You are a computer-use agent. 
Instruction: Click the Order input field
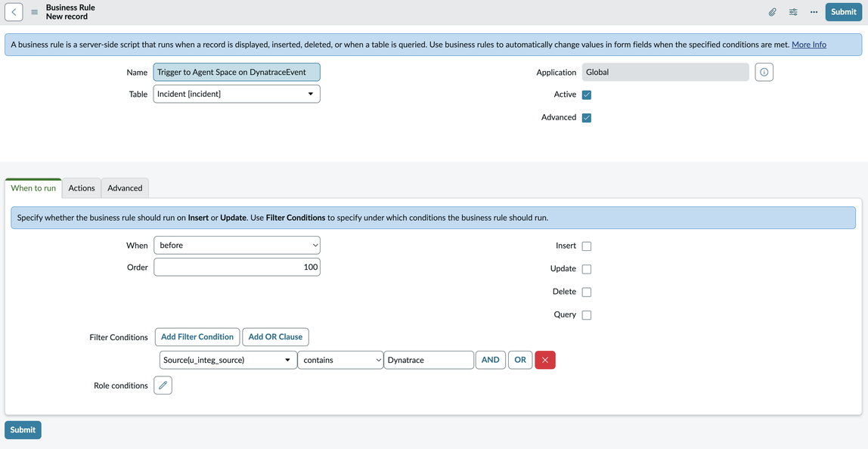tap(237, 267)
